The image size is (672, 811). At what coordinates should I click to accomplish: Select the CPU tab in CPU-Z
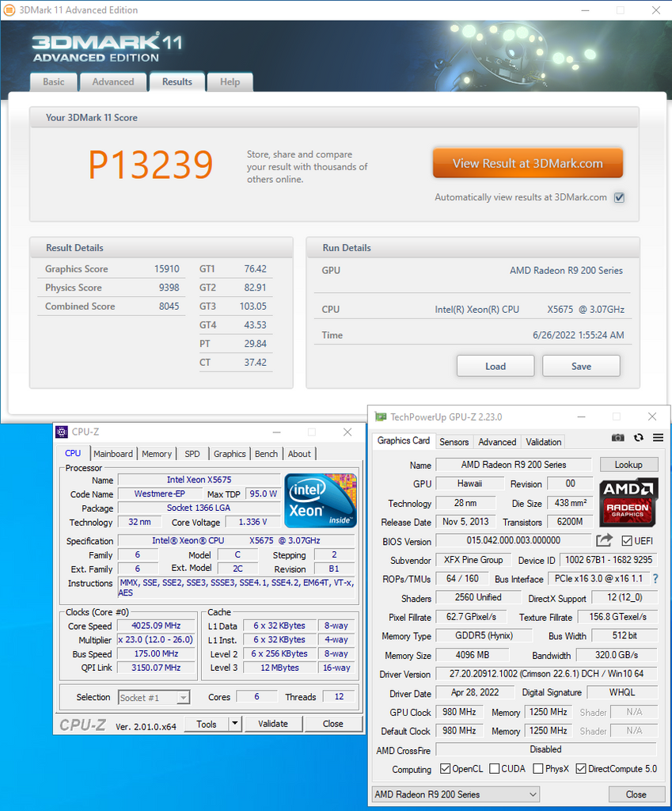coord(73,453)
